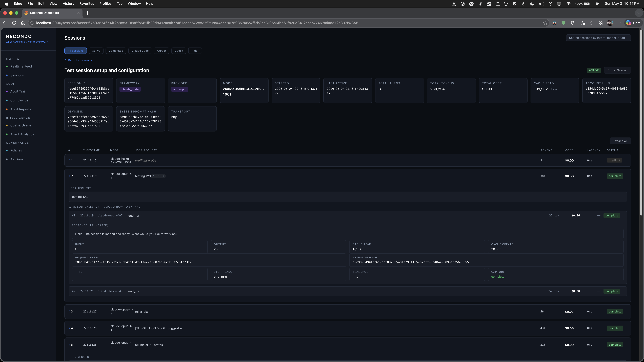This screenshot has height=362, width=644.
Task: Click the page vertical scrollbar
Action: [641, 122]
